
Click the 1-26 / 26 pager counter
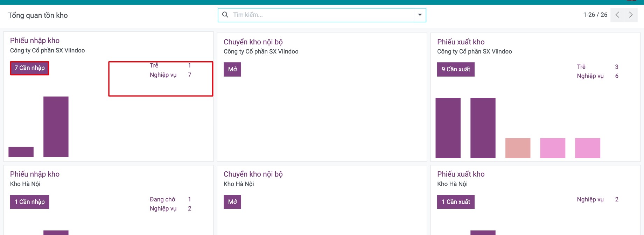point(595,15)
